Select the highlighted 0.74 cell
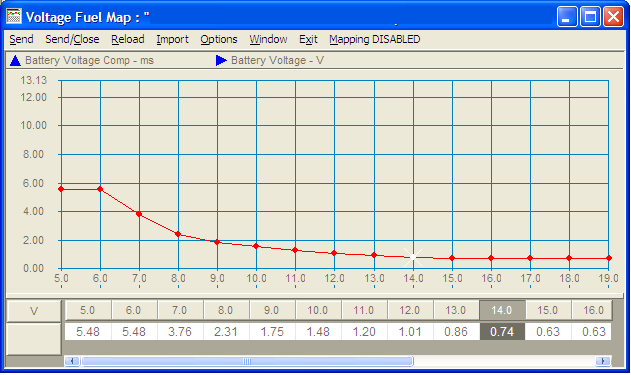631x375 pixels. click(x=502, y=332)
